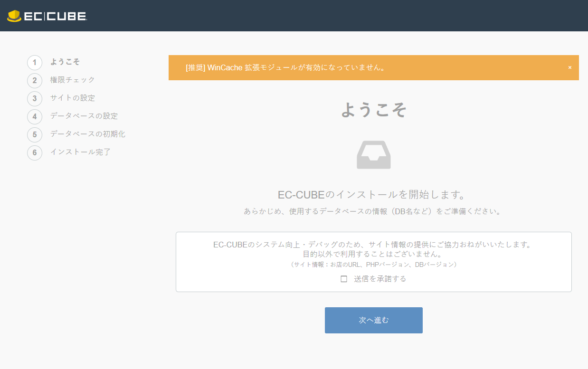Dismiss the WinCache warning banner
The height and width of the screenshot is (369, 588).
point(569,67)
